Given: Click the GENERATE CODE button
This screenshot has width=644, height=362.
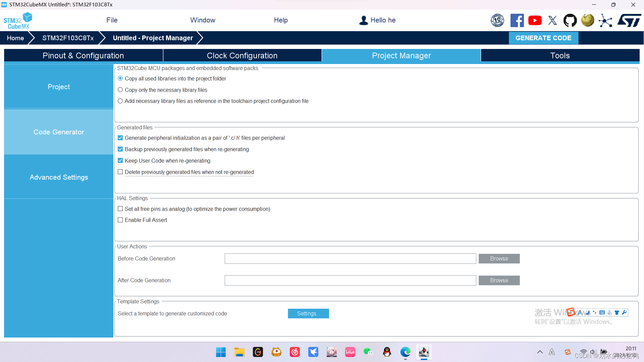Looking at the screenshot, I should coord(543,38).
